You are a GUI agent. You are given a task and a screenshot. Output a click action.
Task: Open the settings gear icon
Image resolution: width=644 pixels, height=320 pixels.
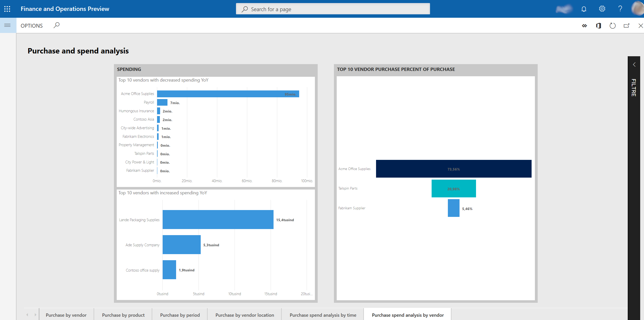tap(603, 9)
